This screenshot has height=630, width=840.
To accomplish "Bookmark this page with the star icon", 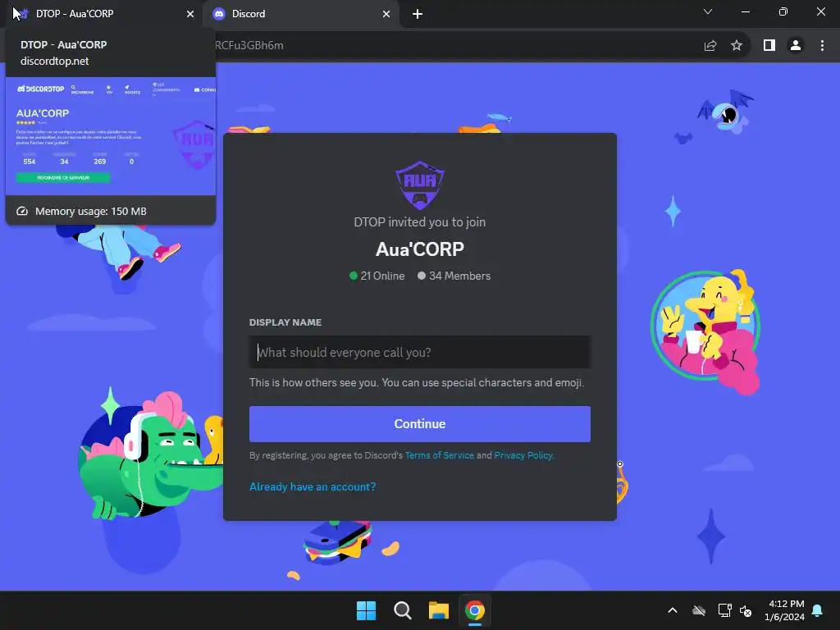I will click(737, 46).
